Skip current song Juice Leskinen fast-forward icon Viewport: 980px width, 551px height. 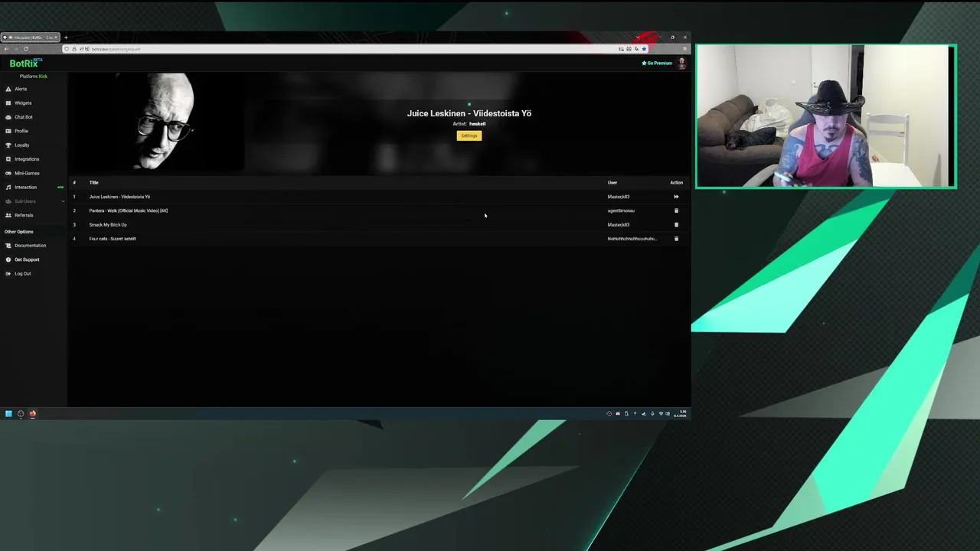tap(676, 197)
